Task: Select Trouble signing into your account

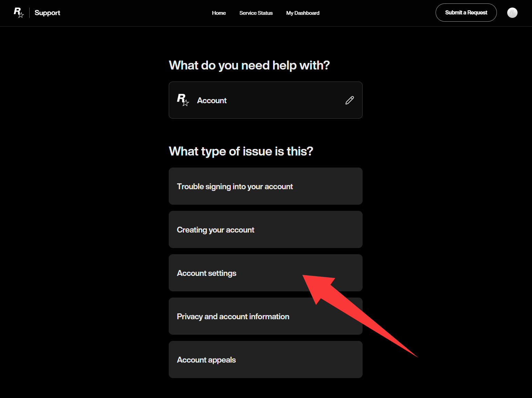Action: [x=265, y=186]
